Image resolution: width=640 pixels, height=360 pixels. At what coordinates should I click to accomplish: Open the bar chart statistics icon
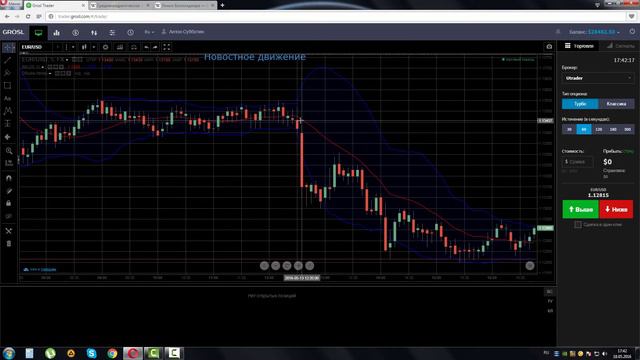57,33
